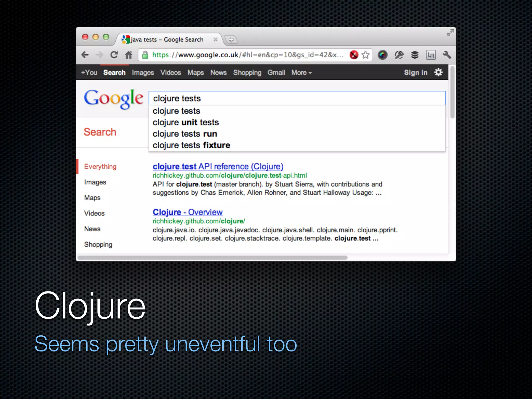Choose suggestion 'clojure unit tests'
Screen dimensions: 532x399
(x=297, y=122)
